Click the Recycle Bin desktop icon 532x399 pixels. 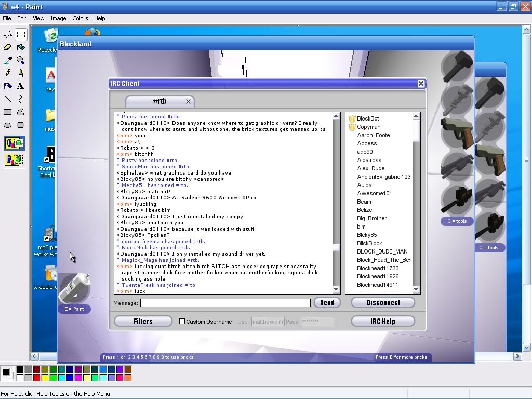[51, 41]
